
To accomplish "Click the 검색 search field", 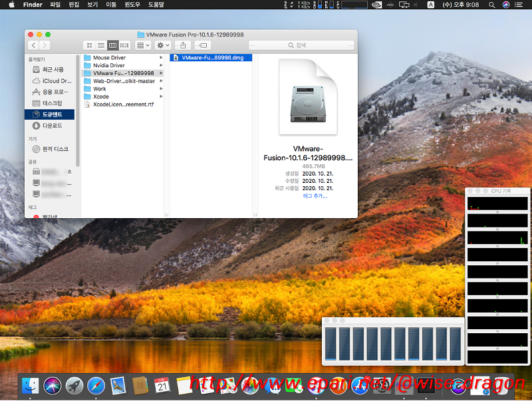I will coord(301,45).
